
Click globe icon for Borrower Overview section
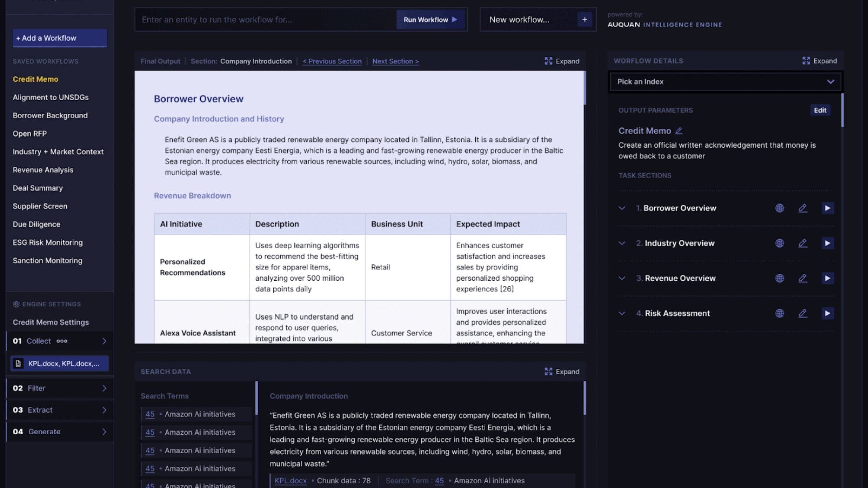pos(779,208)
